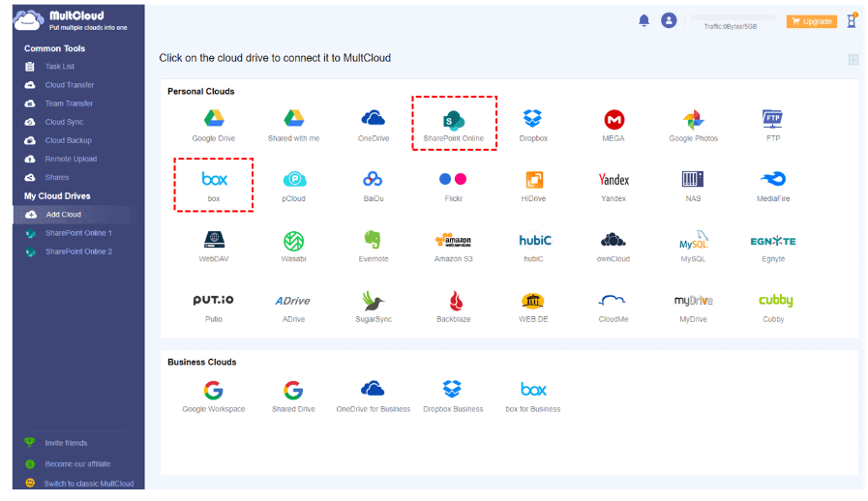This screenshot has height=501, width=868.
Task: Open the notifications bell
Action: tap(644, 21)
